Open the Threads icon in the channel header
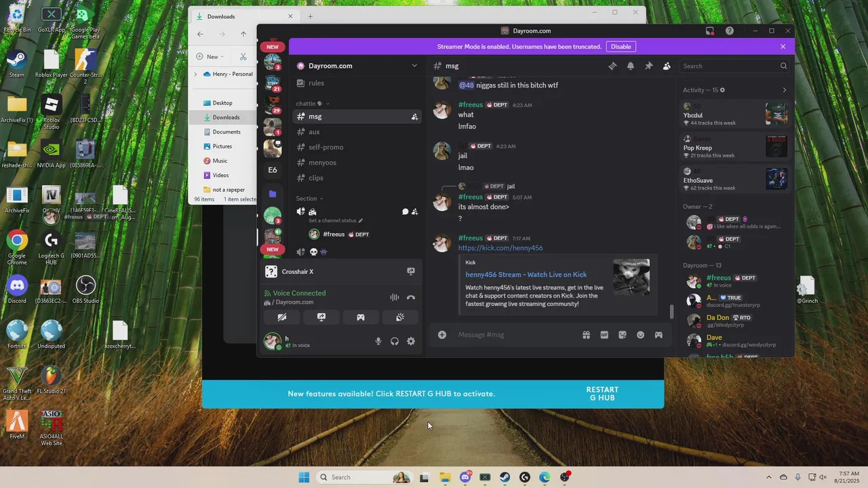 coord(612,66)
